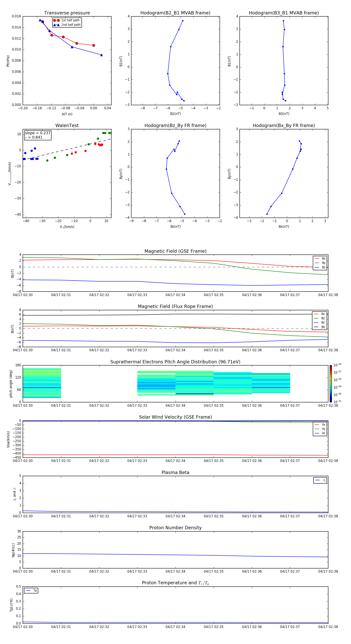Click the 'B3(nT)' axis label
This screenshot has width=351, height=644.
284,114
